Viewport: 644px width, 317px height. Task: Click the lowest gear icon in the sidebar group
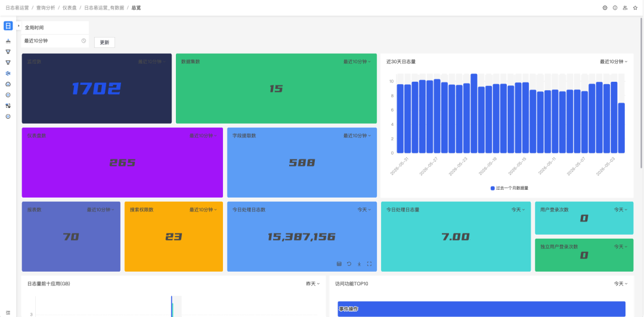(x=8, y=116)
